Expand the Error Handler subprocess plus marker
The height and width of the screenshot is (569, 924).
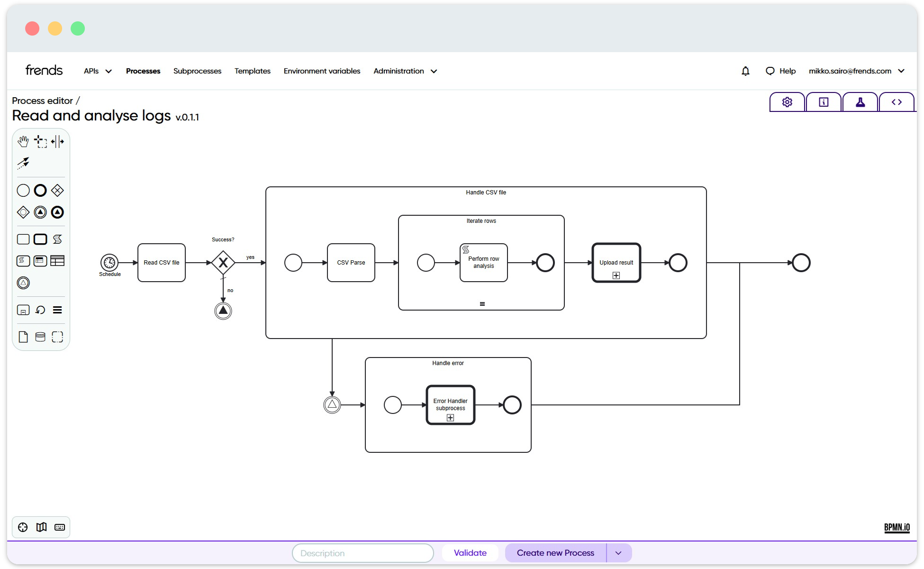pos(450,418)
